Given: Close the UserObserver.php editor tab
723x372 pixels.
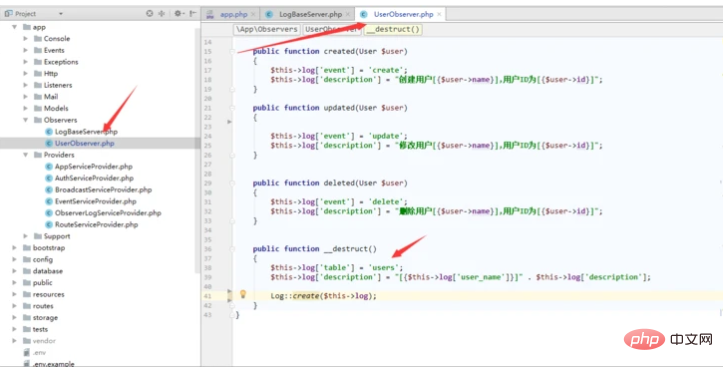Looking at the screenshot, I should [439, 14].
